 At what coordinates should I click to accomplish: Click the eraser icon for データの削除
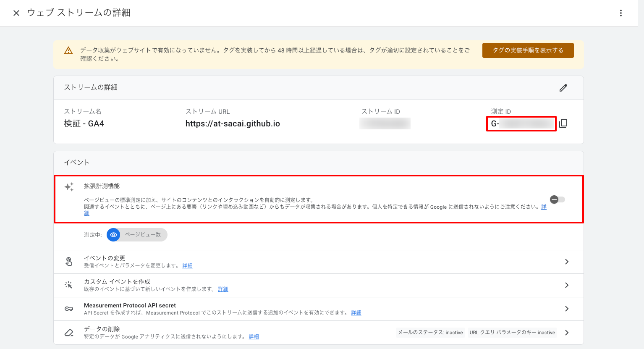tap(69, 333)
